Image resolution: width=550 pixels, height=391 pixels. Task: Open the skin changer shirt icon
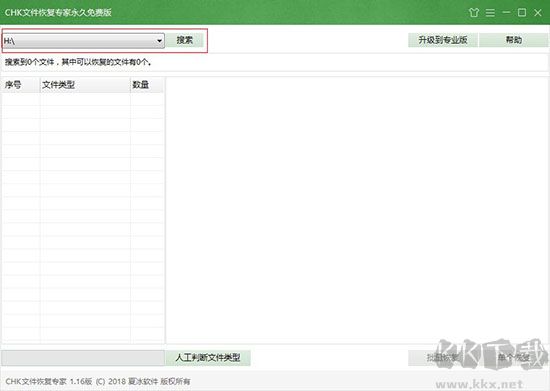click(474, 13)
